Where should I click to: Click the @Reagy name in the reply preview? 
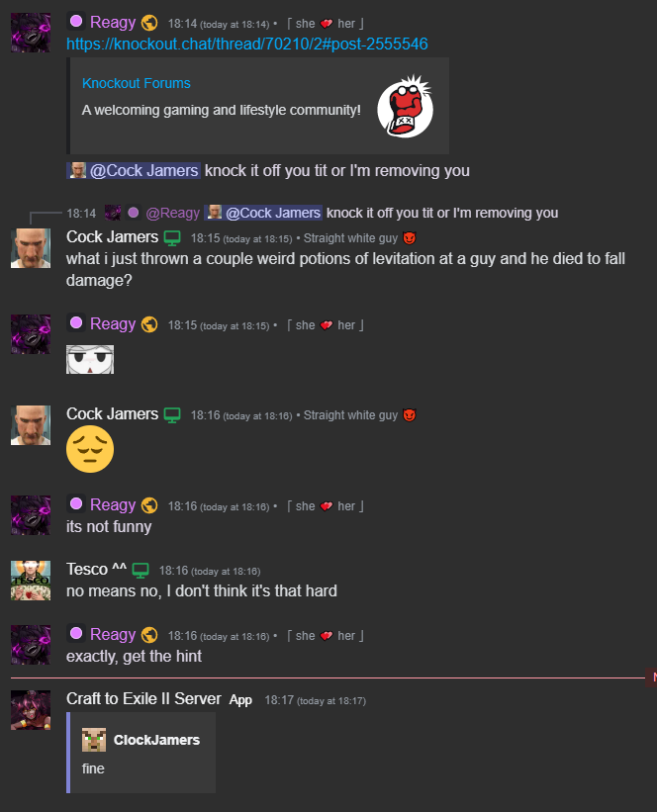[172, 213]
